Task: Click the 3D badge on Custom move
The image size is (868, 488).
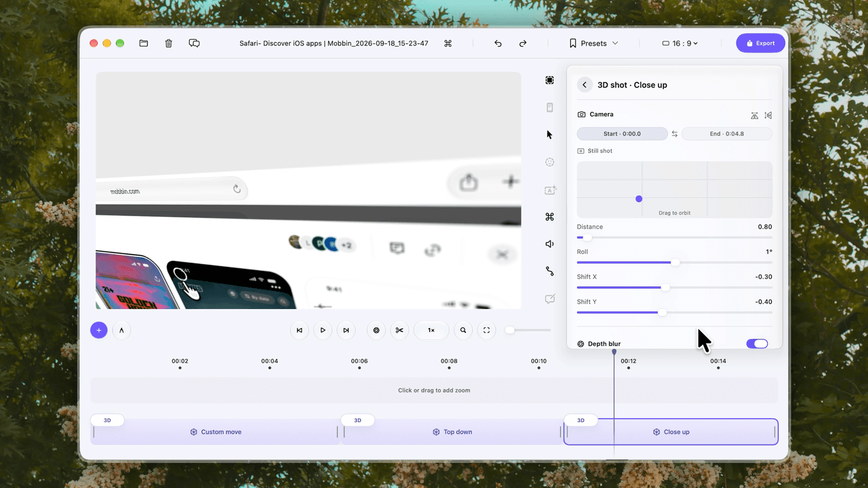Action: (107, 420)
